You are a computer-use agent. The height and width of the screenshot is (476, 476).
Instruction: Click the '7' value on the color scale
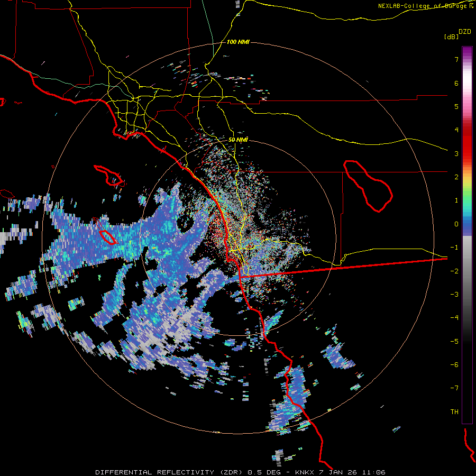pos(456,59)
